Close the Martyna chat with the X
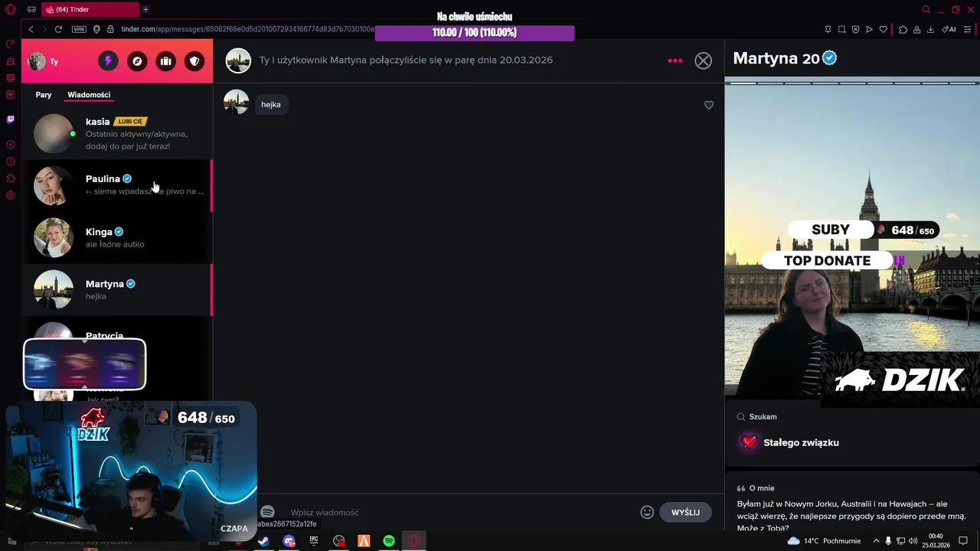Screen dimensions: 980x551 (x=703, y=60)
